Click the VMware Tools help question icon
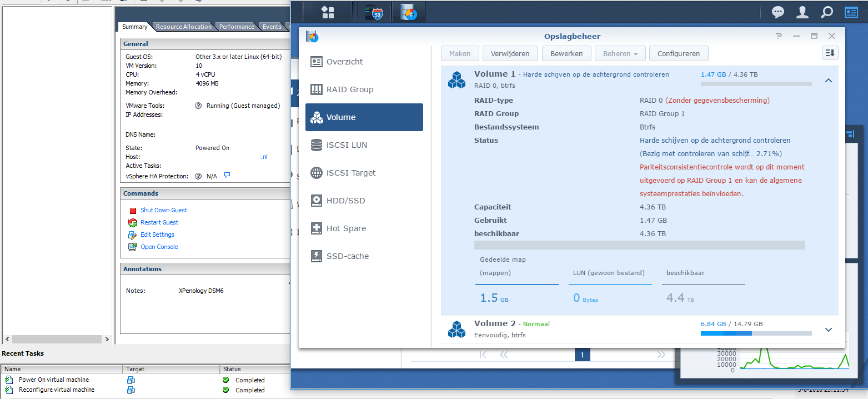This screenshot has width=868, height=399. pos(198,106)
